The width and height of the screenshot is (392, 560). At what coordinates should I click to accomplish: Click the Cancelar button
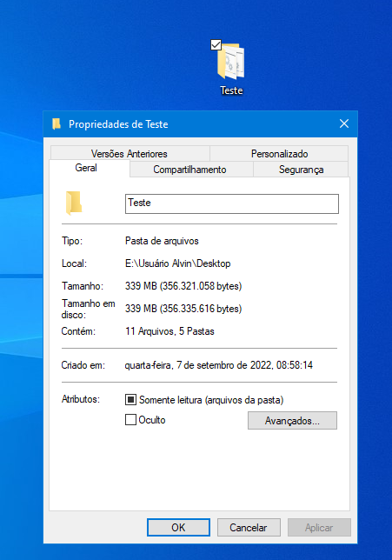[x=249, y=528]
